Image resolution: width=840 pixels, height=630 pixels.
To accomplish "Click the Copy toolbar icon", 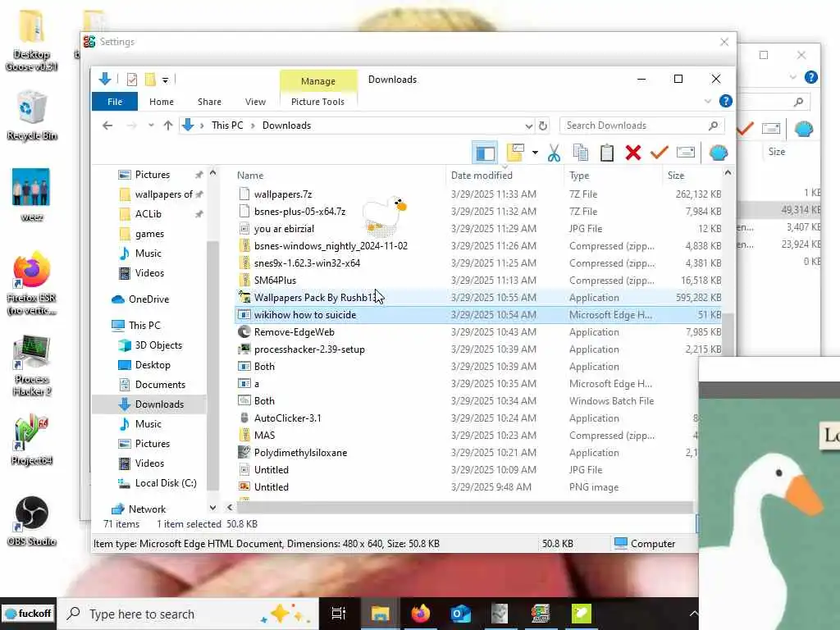I will (581, 153).
